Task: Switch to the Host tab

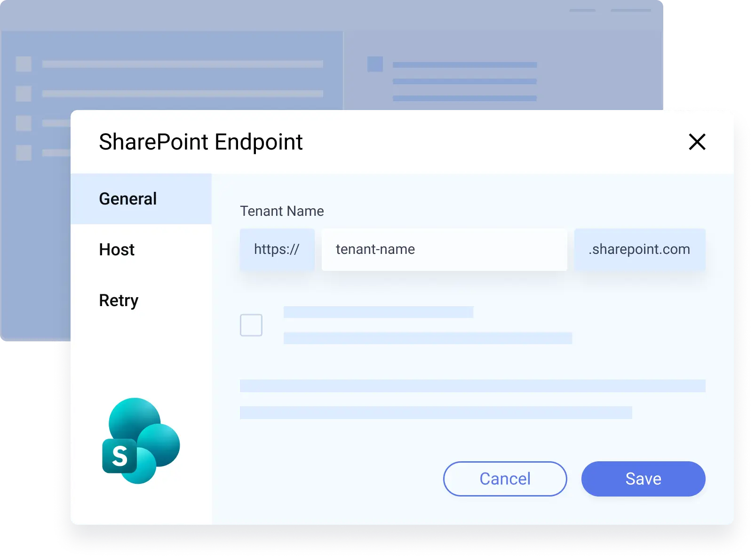Action: pyautogui.click(x=117, y=250)
